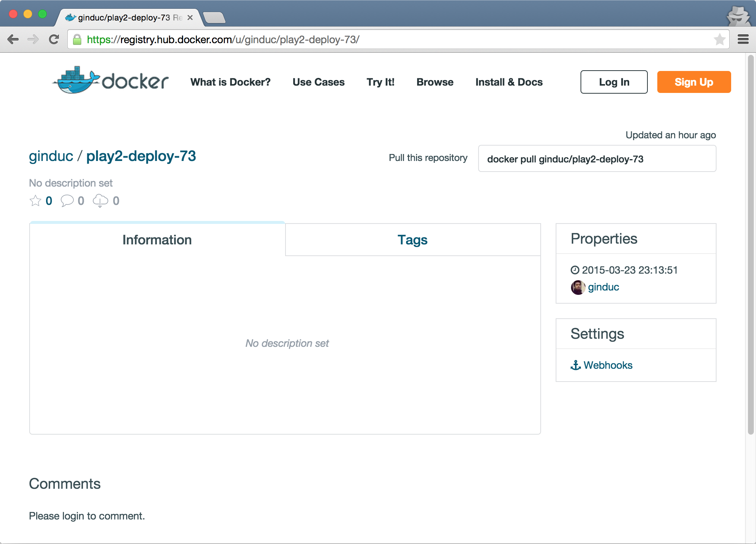Open the Chrome hamburger menu
The width and height of the screenshot is (756, 544).
[743, 39]
